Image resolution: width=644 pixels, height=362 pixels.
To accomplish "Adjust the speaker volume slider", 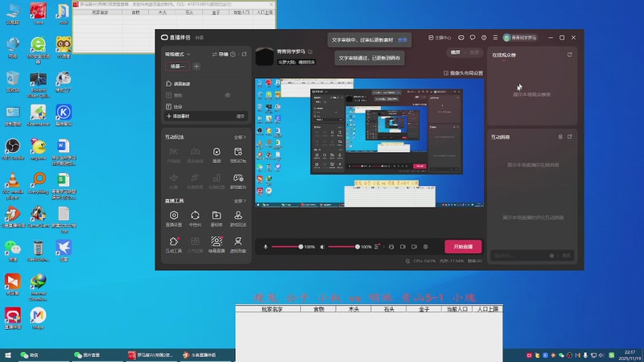I will [x=344, y=247].
